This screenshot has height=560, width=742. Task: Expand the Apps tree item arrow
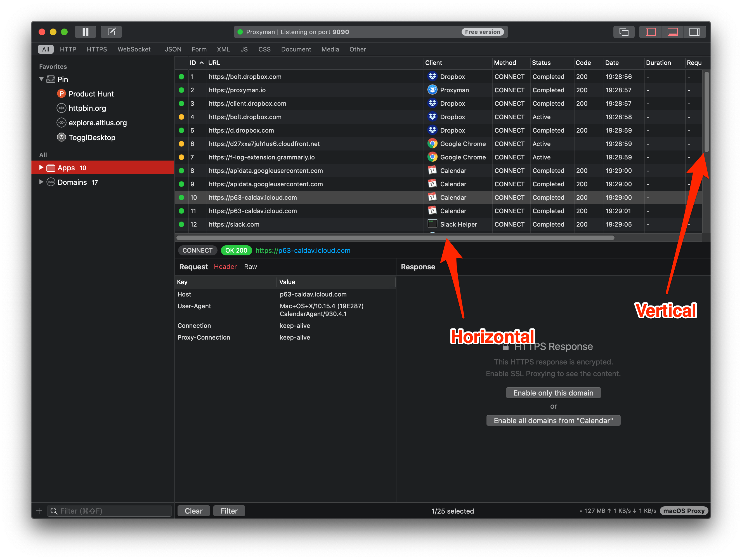click(41, 168)
